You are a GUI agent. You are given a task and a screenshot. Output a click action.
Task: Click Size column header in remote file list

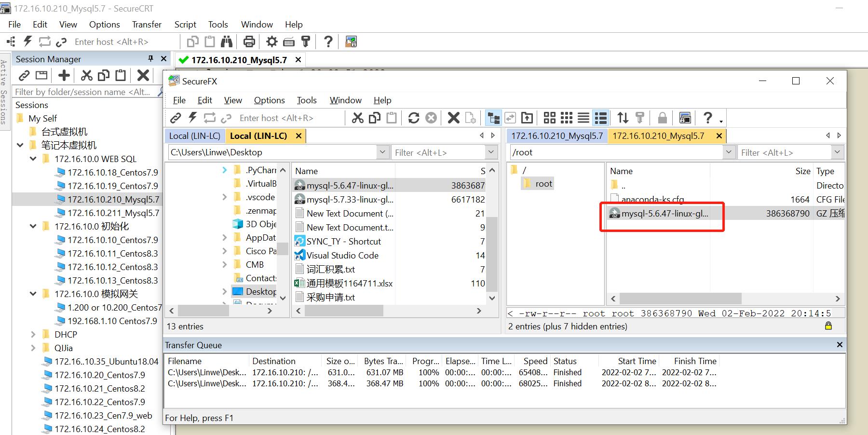761,171
